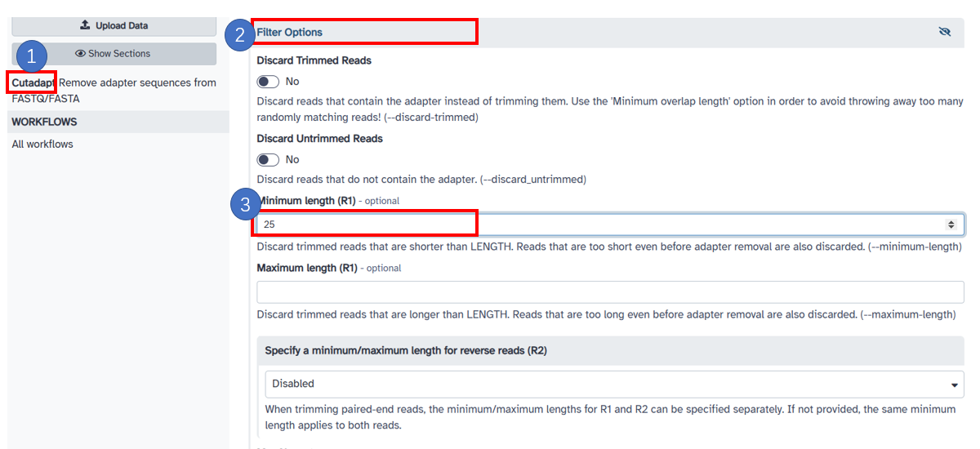Click the Minimum length (R1) label
Screen dimensions: 980x449
point(308,200)
